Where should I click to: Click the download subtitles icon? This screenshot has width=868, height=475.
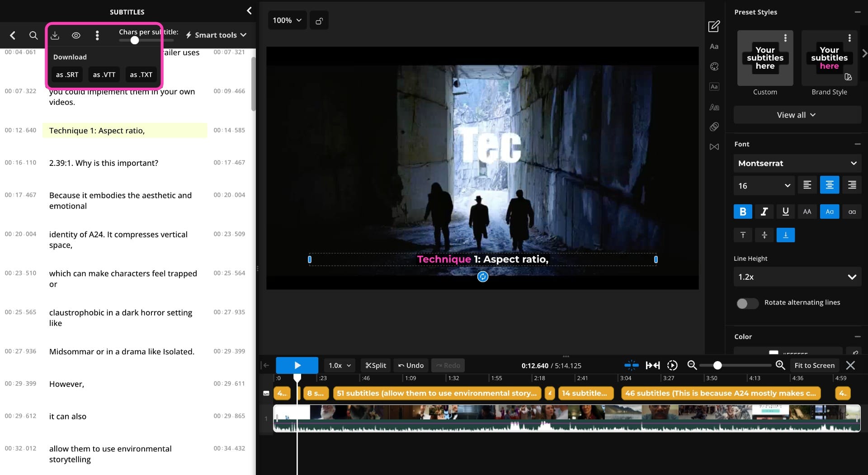[x=55, y=35]
